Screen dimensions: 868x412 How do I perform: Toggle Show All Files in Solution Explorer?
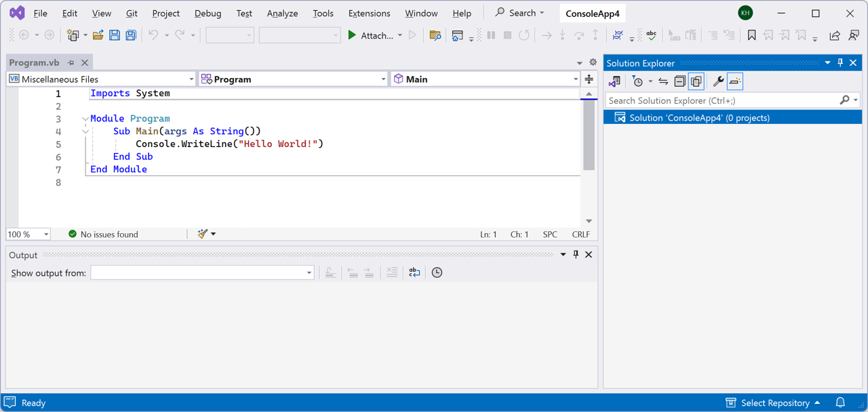pyautogui.click(x=696, y=81)
